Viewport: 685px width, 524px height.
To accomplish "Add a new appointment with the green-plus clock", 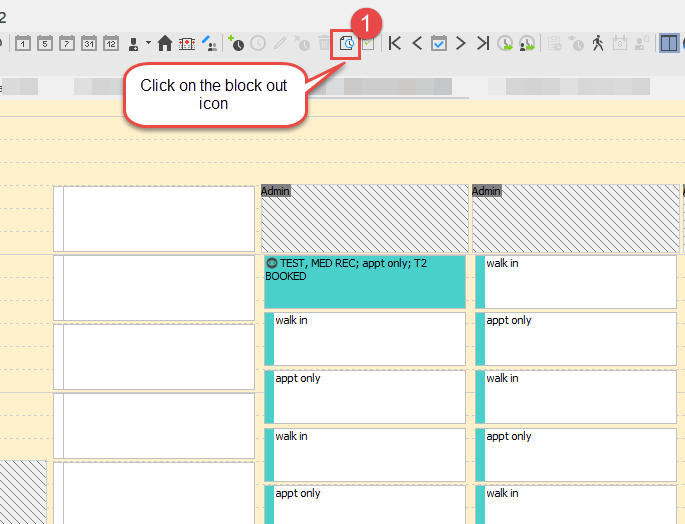I will (236, 43).
